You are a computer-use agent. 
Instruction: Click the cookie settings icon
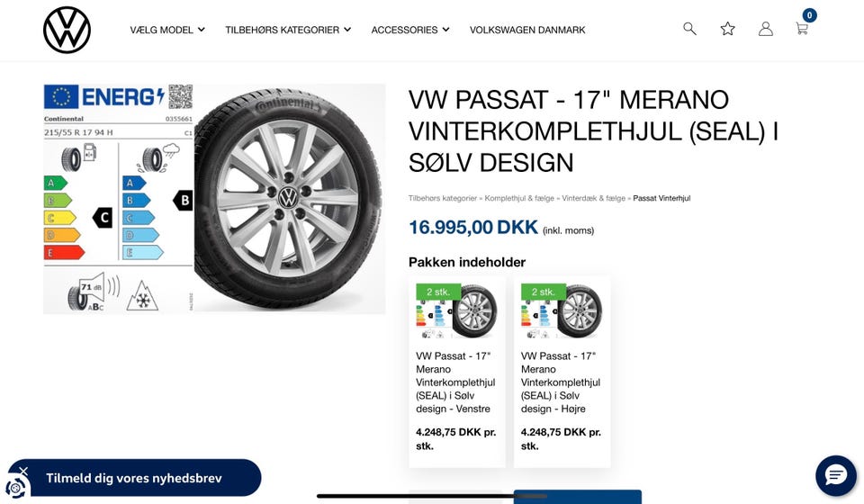tap(15, 488)
